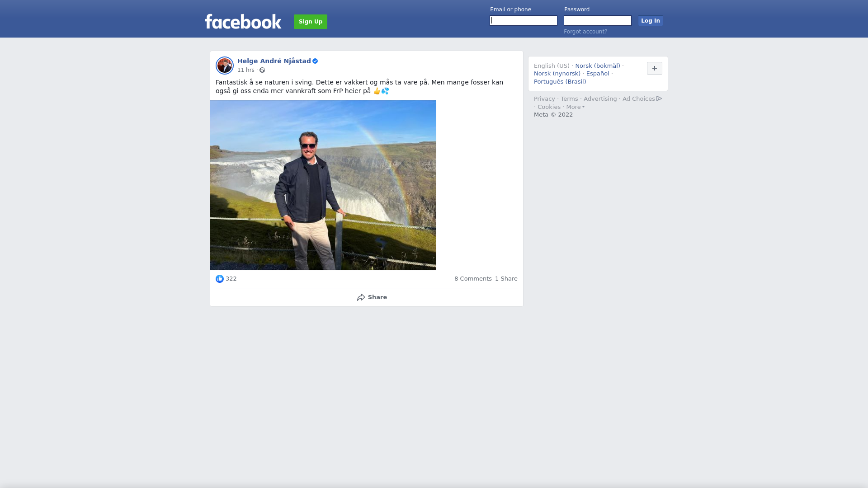Open the Privacy footer link
Viewport: 868px width, 488px height.
pos(544,99)
